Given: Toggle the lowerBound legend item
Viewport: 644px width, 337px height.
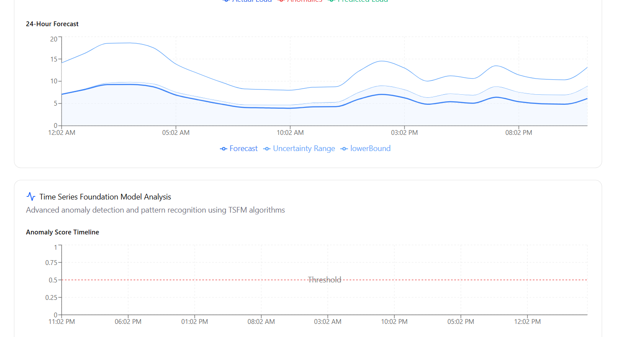Looking at the screenshot, I should 366,148.
